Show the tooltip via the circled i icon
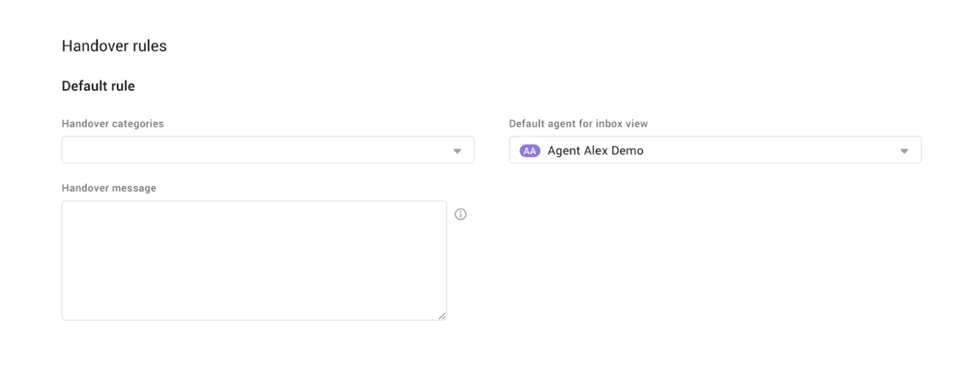Image resolution: width=980 pixels, height=372 pixels. (461, 214)
